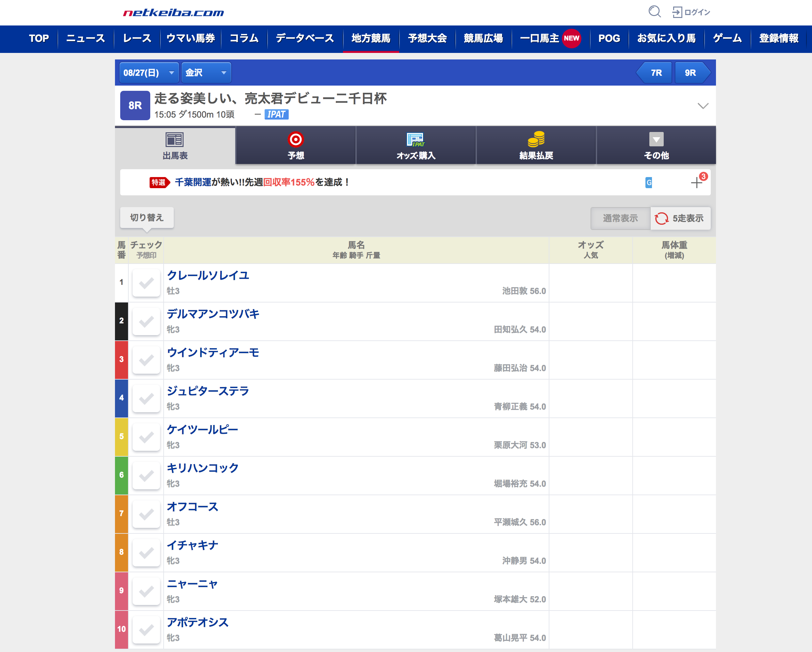This screenshot has height=652, width=812.
Task: Check the box for キリハンコック
Action: [x=146, y=476]
